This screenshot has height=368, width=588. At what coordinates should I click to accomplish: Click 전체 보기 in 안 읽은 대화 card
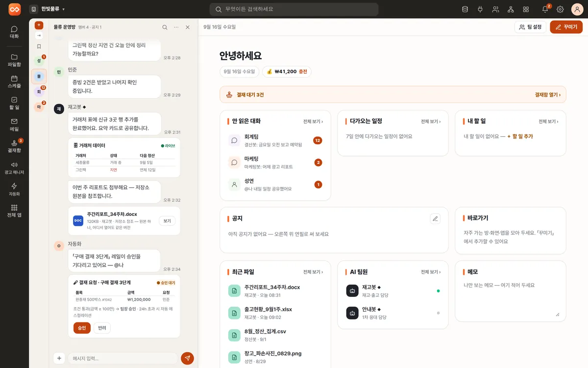click(313, 121)
